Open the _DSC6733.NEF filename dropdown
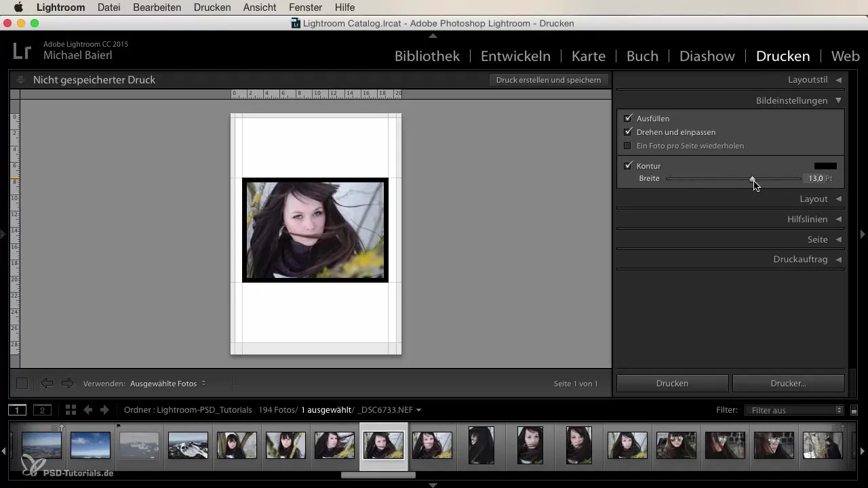The image size is (868, 488). (x=389, y=410)
